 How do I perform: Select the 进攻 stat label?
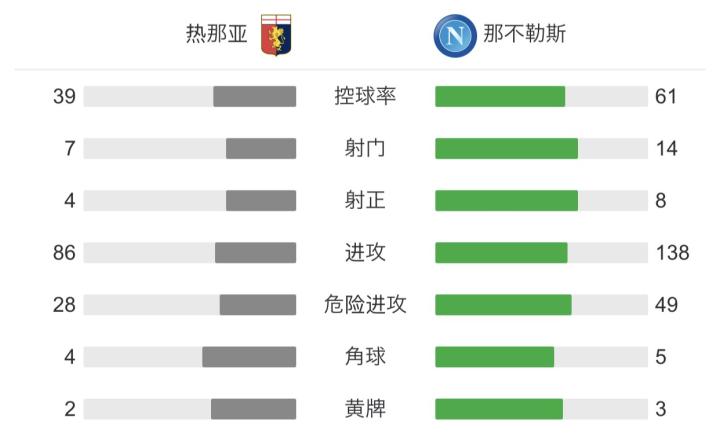click(365, 252)
